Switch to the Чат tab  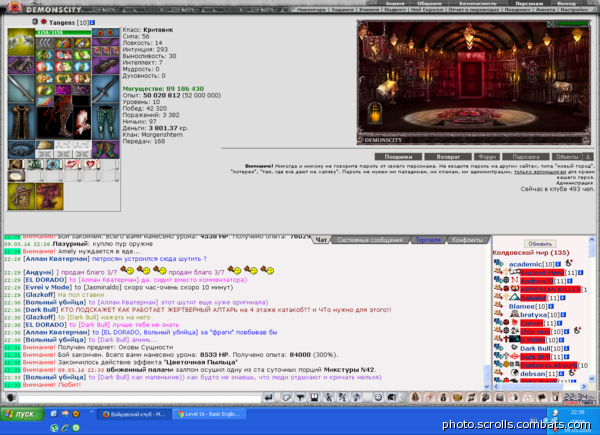321,240
